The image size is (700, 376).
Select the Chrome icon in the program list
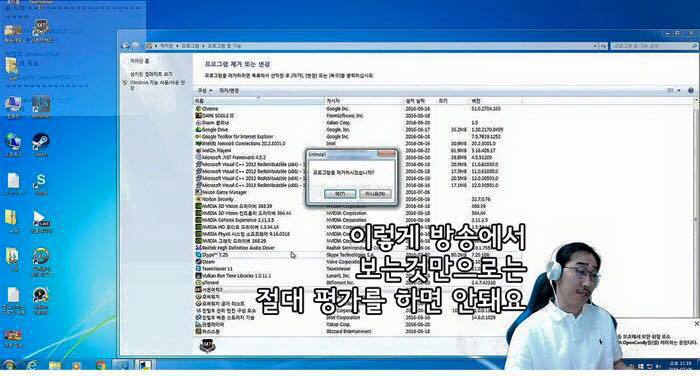pos(199,109)
